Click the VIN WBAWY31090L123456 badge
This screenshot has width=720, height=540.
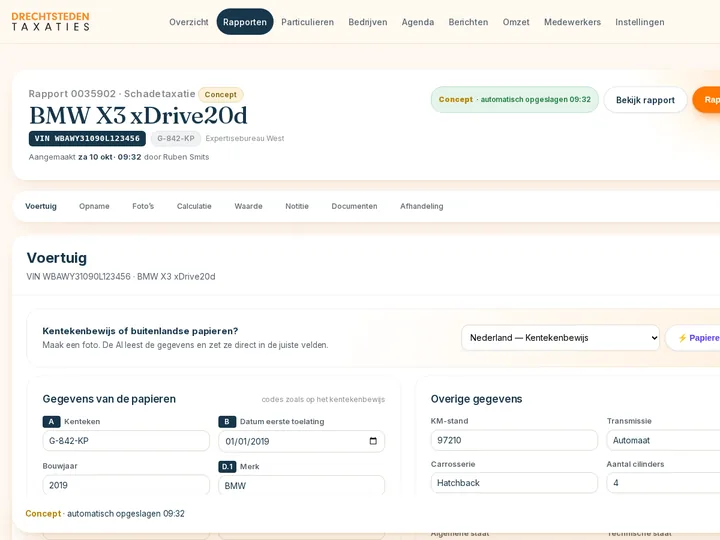tap(87, 139)
